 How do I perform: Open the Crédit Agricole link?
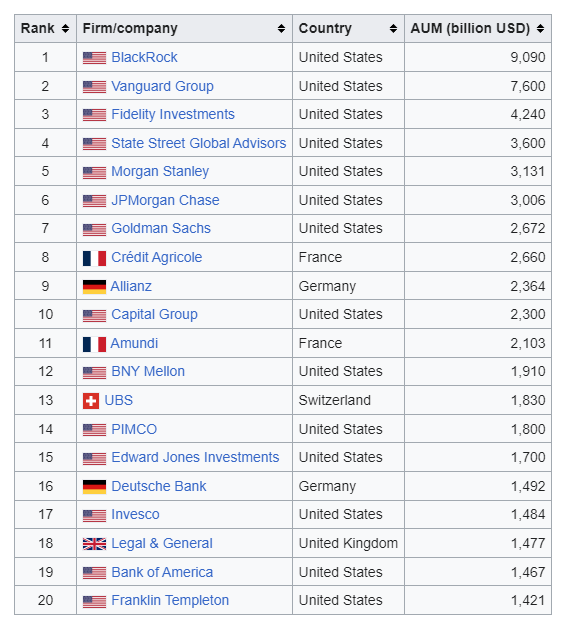click(x=157, y=257)
